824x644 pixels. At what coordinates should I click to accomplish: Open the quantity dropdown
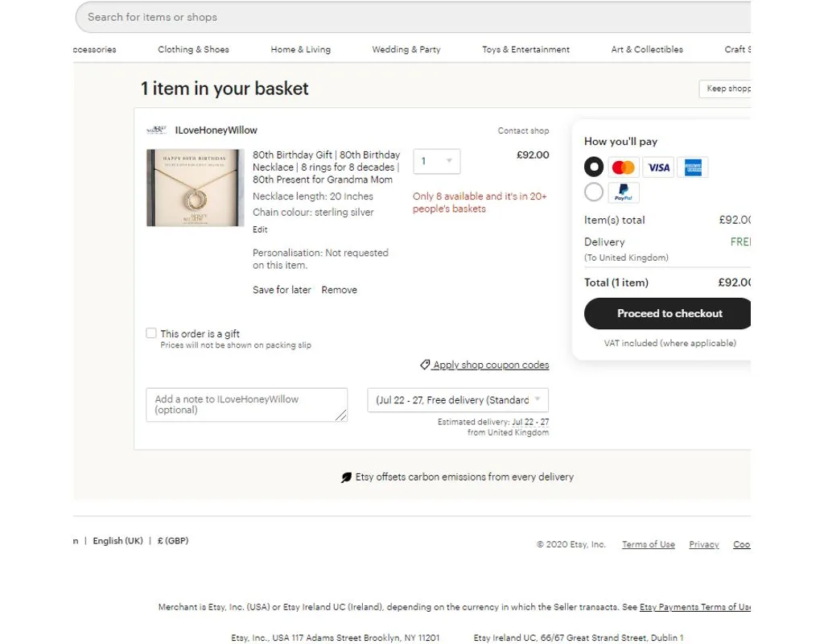pos(437,161)
